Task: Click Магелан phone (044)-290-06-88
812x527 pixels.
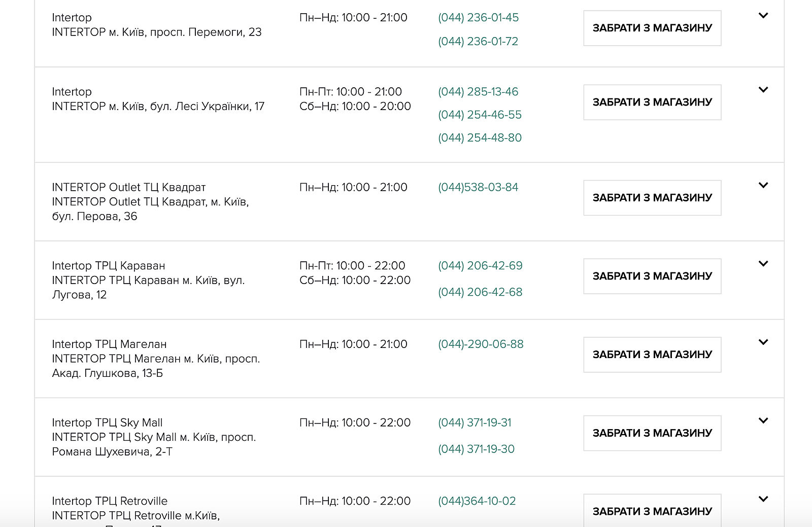Action: click(x=481, y=344)
